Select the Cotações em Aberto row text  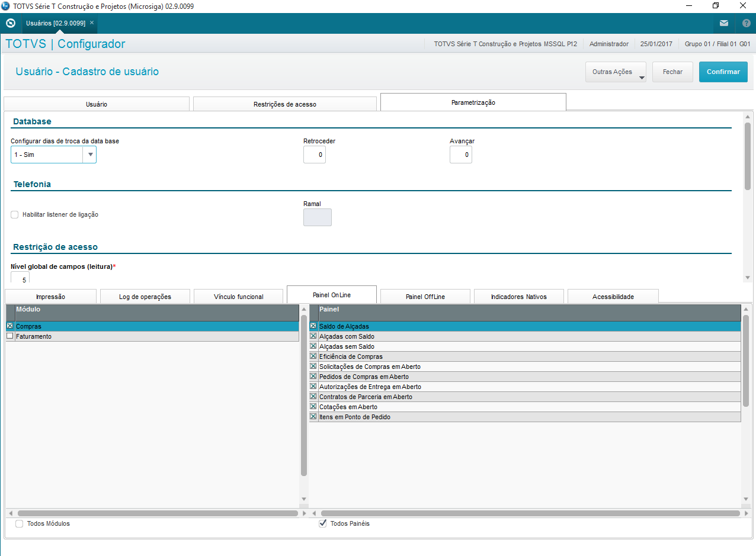[348, 407]
